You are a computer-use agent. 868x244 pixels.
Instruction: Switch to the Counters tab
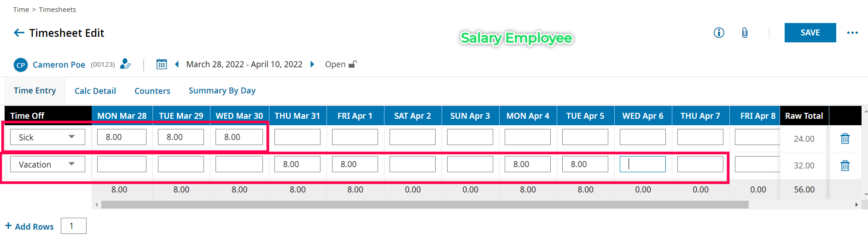pyautogui.click(x=152, y=91)
